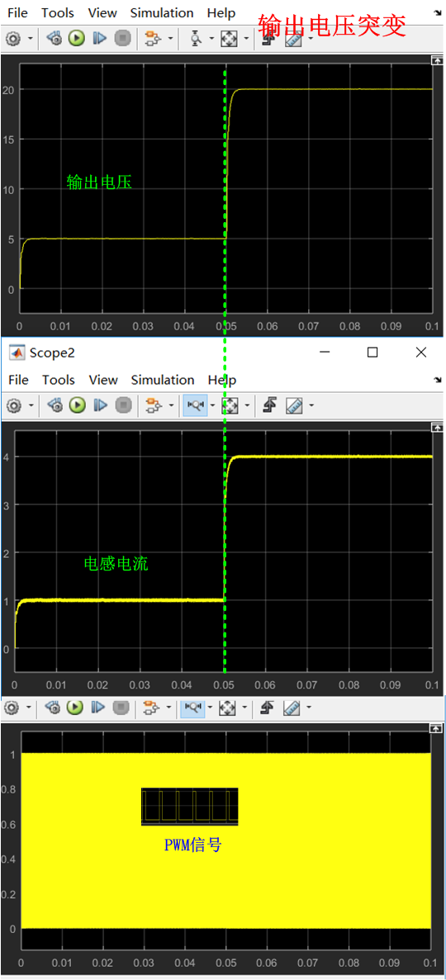This screenshot has width=446, height=980.
Task: Maximize axes arrow in top output-voltage plot
Action: [437, 60]
